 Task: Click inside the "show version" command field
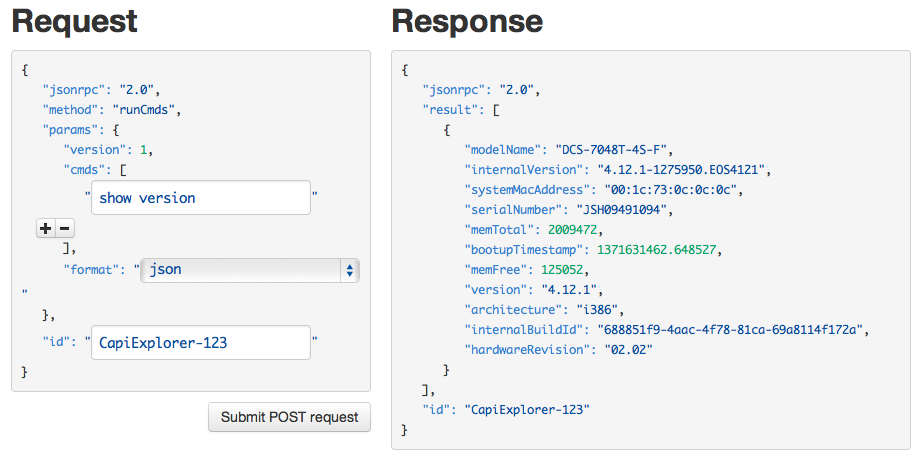(201, 198)
